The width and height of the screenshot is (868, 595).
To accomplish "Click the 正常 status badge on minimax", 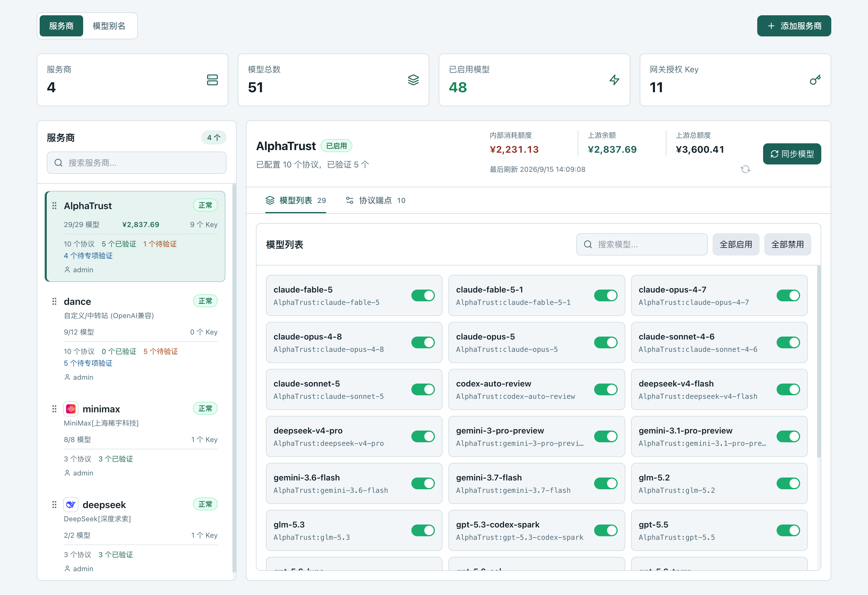I will pos(205,408).
